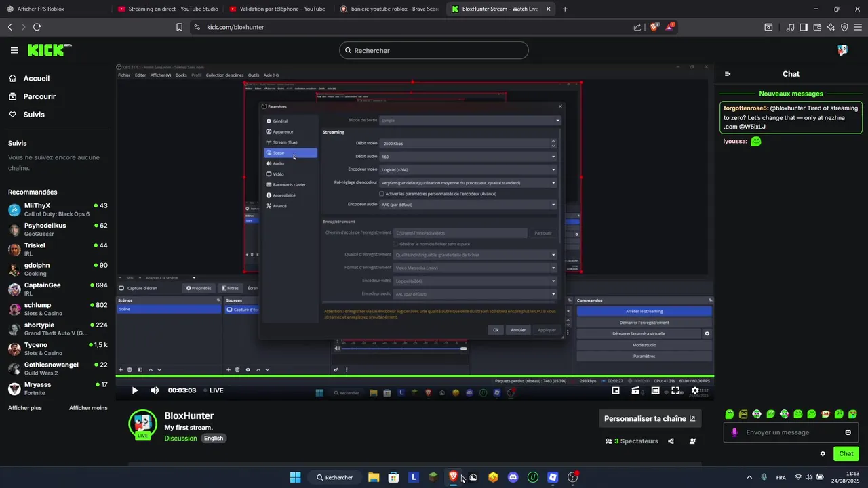Image resolution: width=868 pixels, height=488 pixels.
Task: Click Nouveaux messages banner
Action: [791, 94]
